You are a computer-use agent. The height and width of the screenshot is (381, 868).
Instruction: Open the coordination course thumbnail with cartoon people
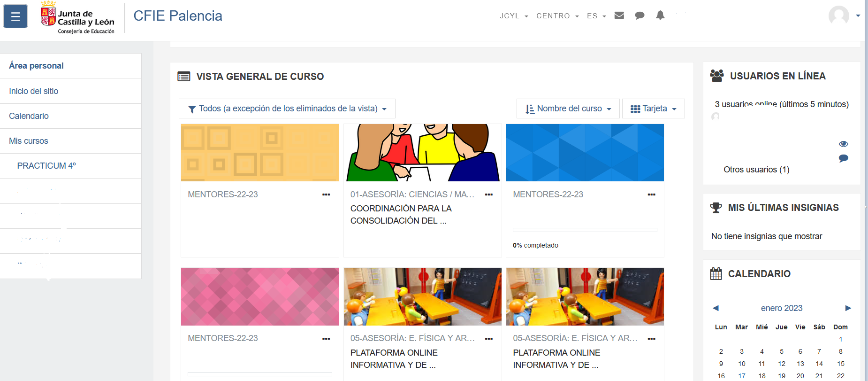click(422, 153)
